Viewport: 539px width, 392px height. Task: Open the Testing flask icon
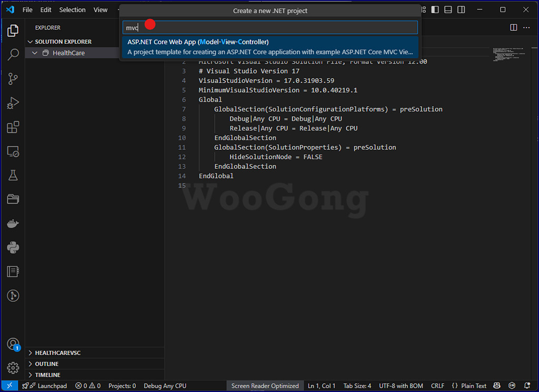(13, 175)
